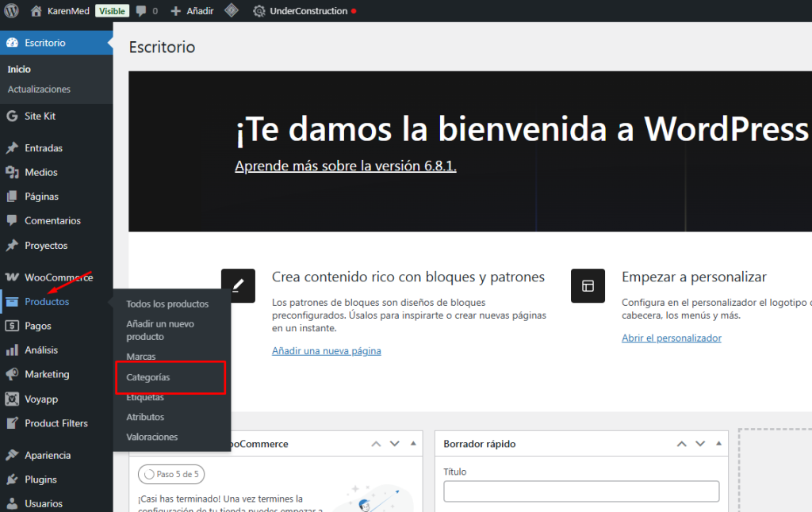Open the comments bubble icon in admin bar

coord(140,11)
